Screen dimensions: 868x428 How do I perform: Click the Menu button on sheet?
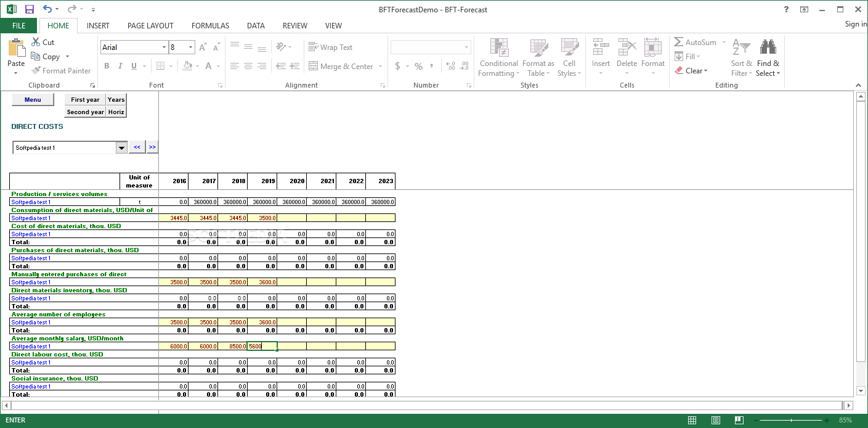[33, 99]
